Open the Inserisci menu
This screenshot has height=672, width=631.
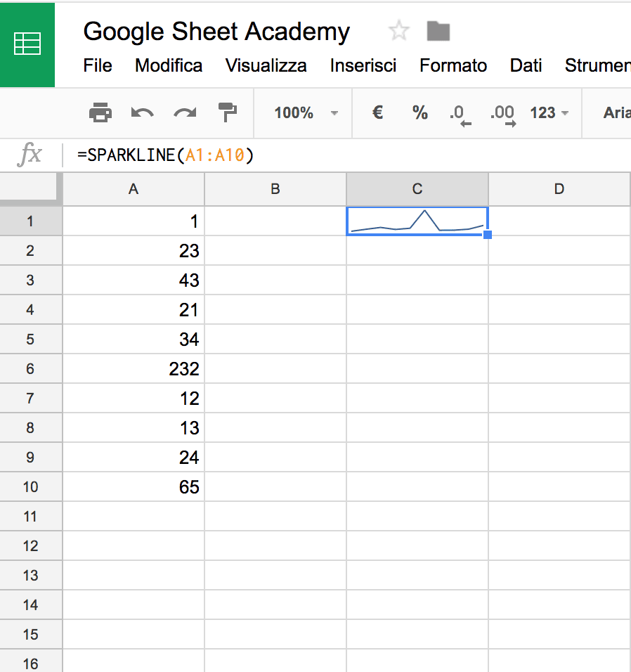tap(363, 65)
